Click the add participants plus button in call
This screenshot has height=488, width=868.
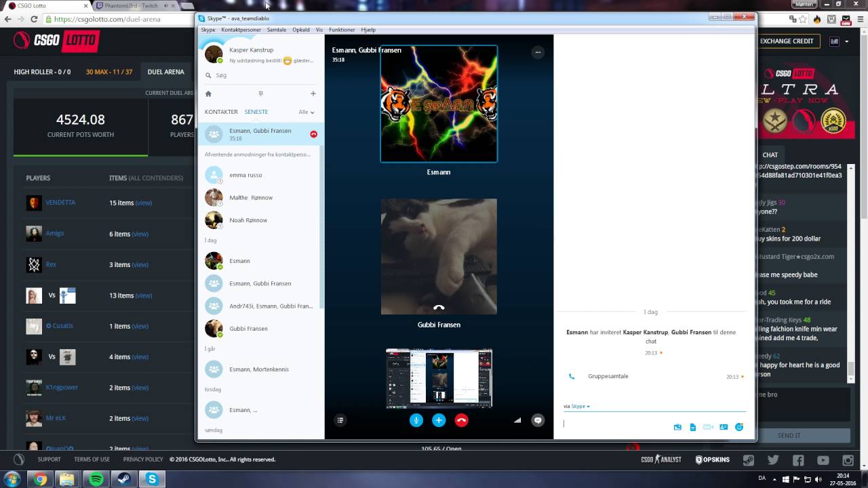(439, 420)
